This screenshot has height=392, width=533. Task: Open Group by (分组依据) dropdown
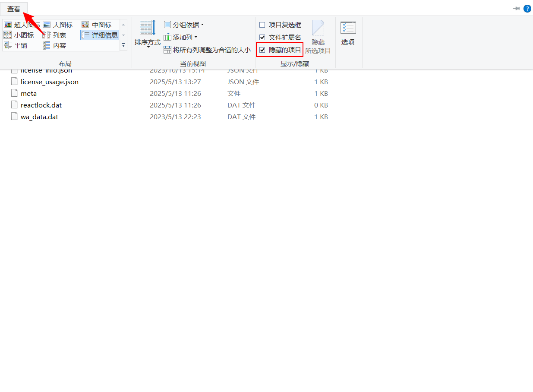click(184, 25)
